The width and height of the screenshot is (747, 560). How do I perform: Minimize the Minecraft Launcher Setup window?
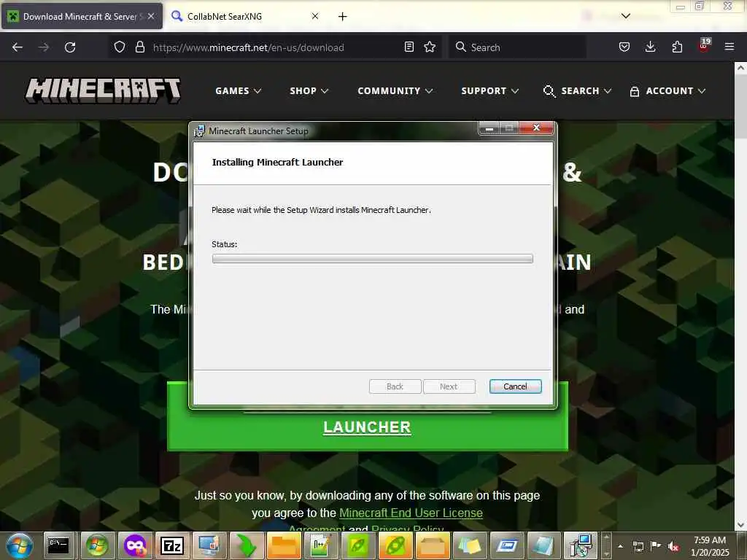tap(489, 128)
